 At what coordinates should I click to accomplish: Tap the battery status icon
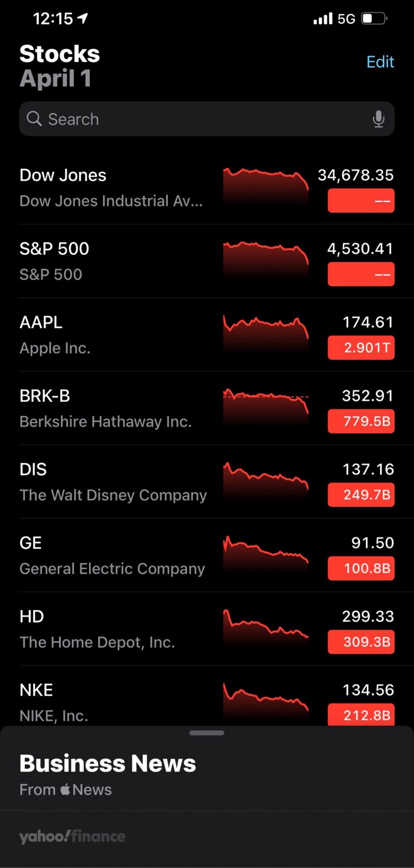tap(374, 19)
